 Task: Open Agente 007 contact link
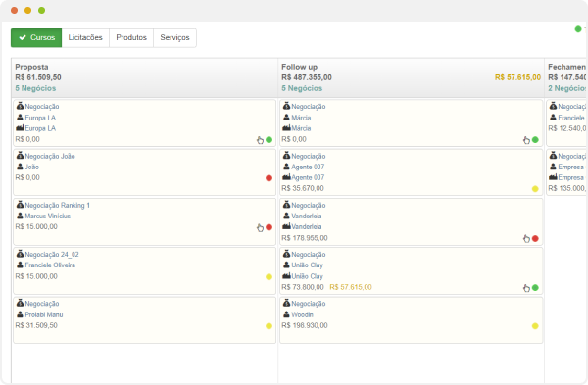point(308,167)
